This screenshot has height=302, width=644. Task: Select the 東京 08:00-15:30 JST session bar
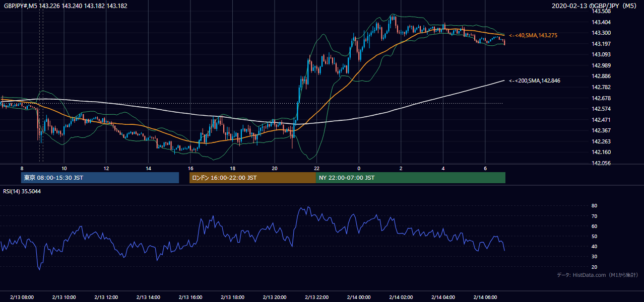tap(100, 178)
